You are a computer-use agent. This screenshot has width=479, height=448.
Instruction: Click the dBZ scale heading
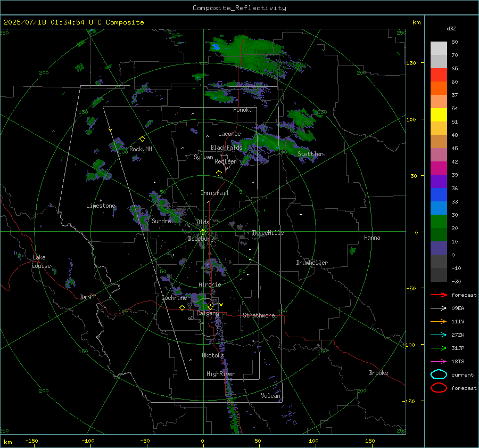tap(451, 28)
